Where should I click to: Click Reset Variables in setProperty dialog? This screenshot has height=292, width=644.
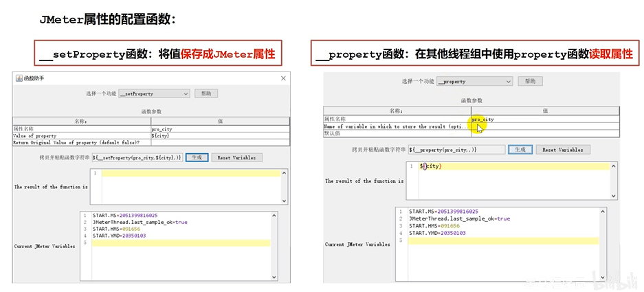236,158
